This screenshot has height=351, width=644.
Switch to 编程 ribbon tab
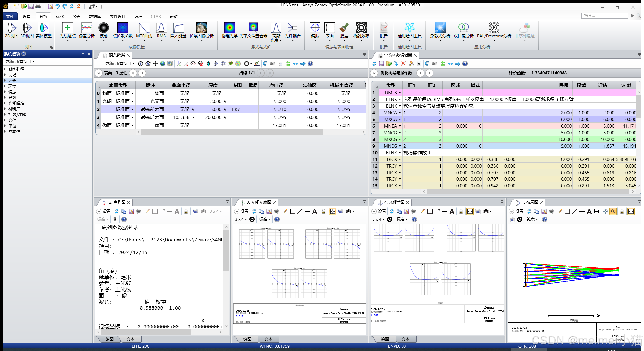click(138, 16)
